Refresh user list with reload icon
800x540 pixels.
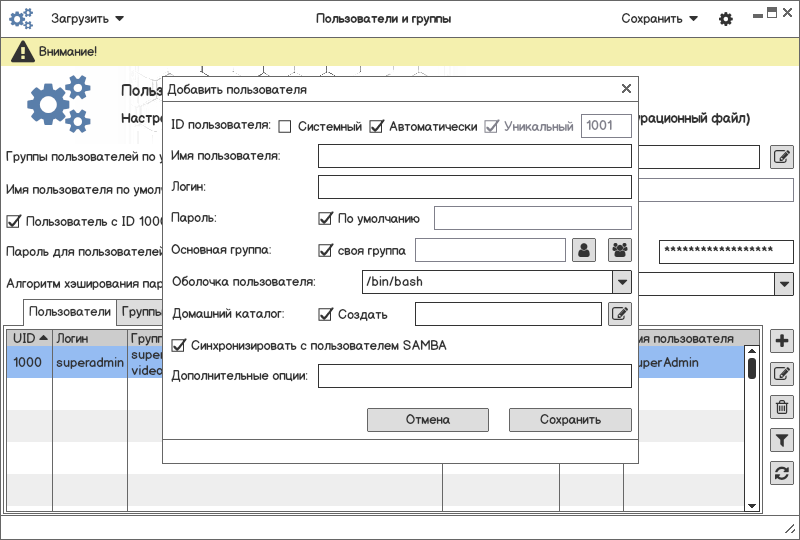782,473
